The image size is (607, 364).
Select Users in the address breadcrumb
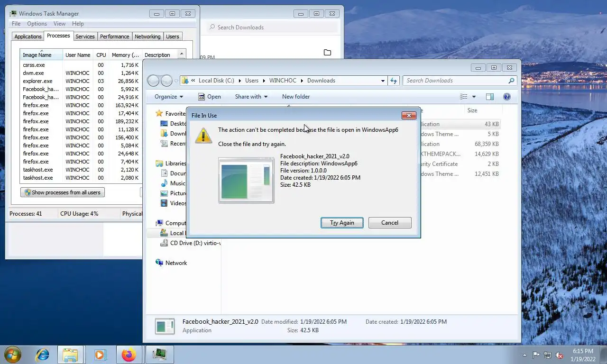tap(252, 81)
